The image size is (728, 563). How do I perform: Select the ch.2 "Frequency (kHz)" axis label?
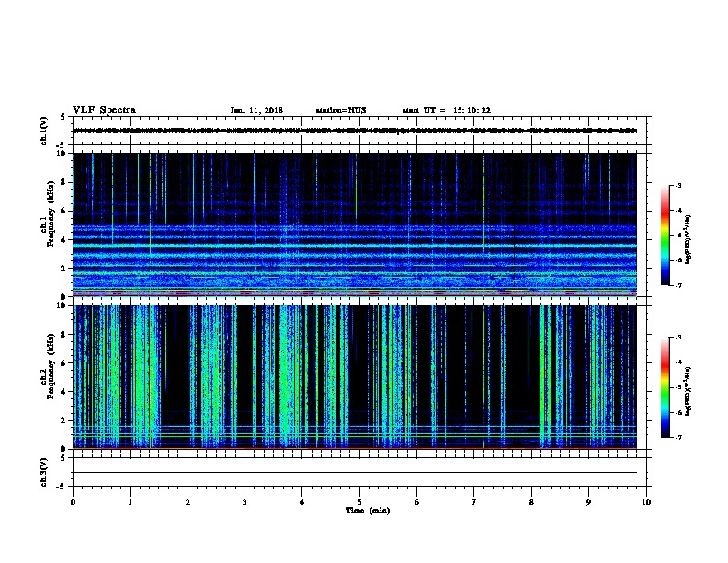(x=51, y=366)
